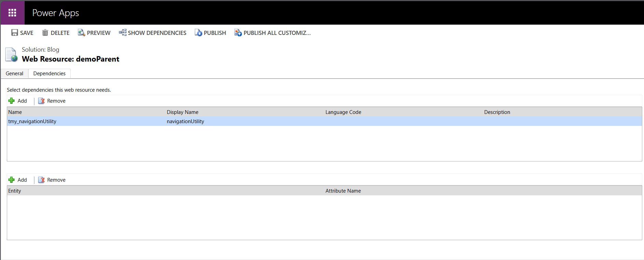Click the Attribute Name column header
Screen dimensions: 644x260
point(343,191)
